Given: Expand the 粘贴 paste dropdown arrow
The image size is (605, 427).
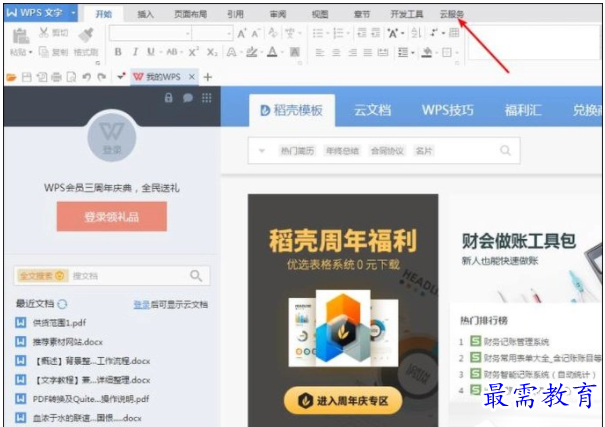Looking at the screenshot, I should coord(30,52).
